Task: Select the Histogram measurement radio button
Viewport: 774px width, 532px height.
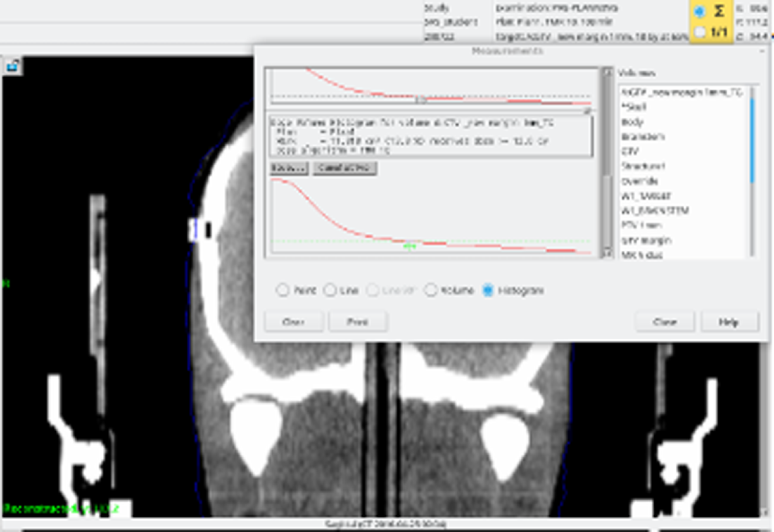Action: coord(488,290)
